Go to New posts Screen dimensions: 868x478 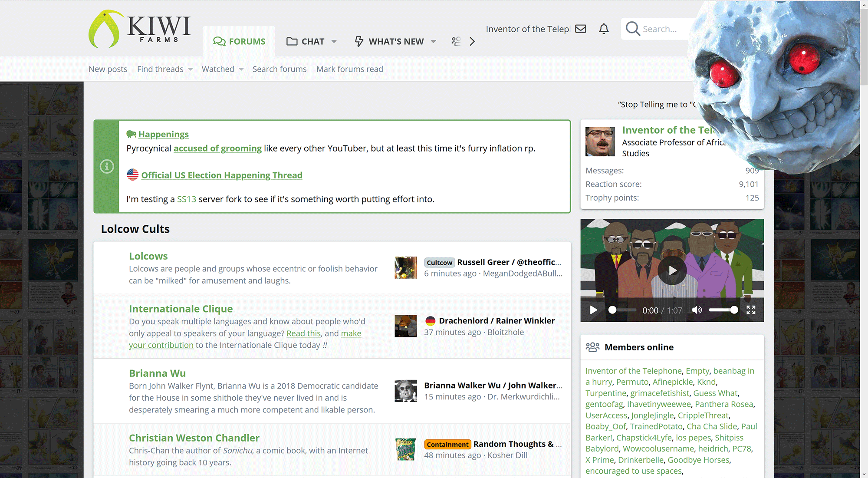108,69
